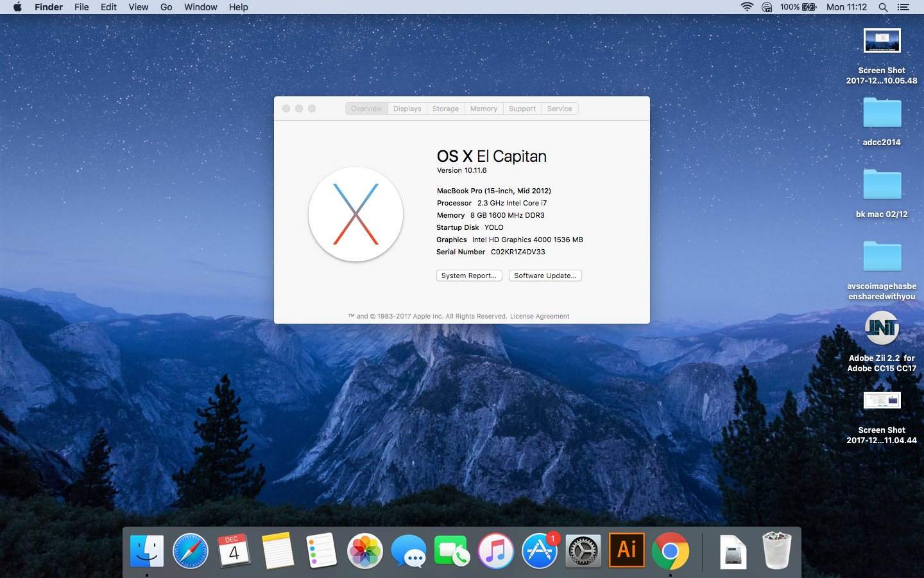Open System Preferences from the Dock
The image size is (924, 578).
[583, 551]
